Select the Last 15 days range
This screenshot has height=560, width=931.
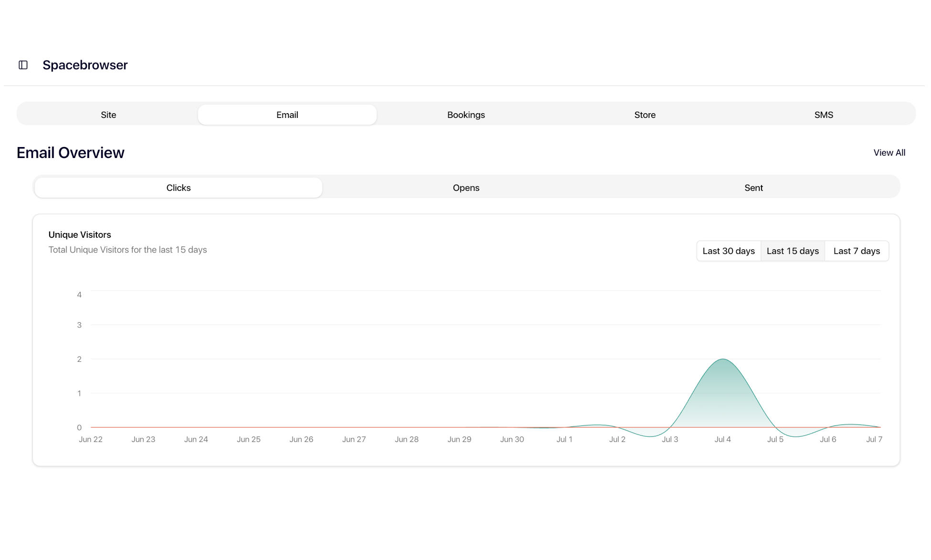coord(793,251)
